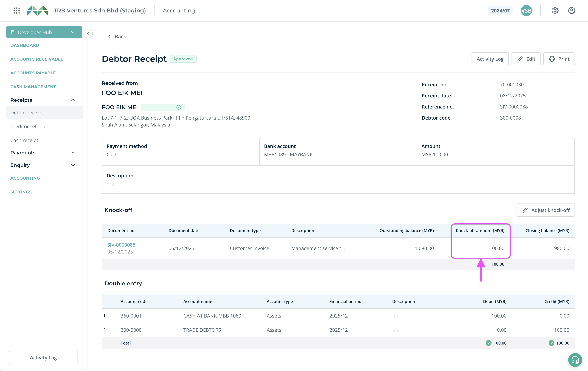Open Accounts Receivable menu

(x=37, y=59)
